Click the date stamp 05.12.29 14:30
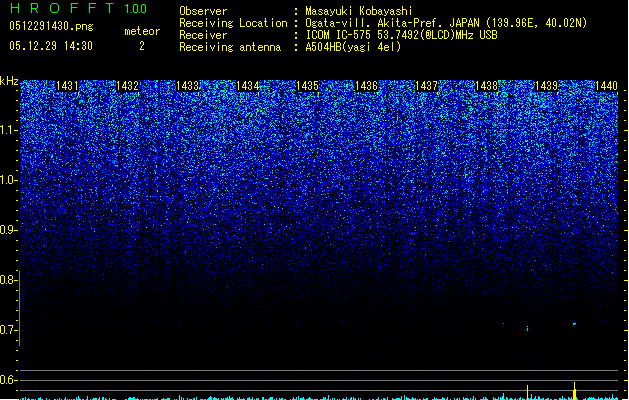 pos(51,46)
